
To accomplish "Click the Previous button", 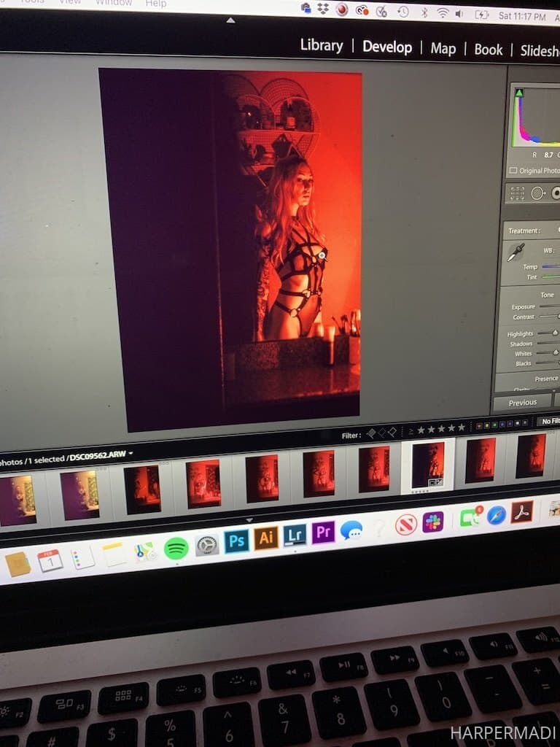I will [x=522, y=403].
